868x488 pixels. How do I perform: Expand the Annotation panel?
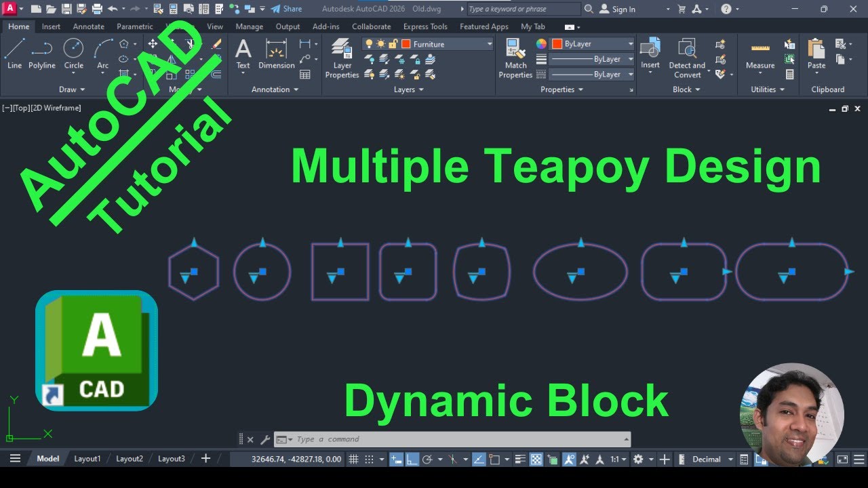pyautogui.click(x=275, y=89)
